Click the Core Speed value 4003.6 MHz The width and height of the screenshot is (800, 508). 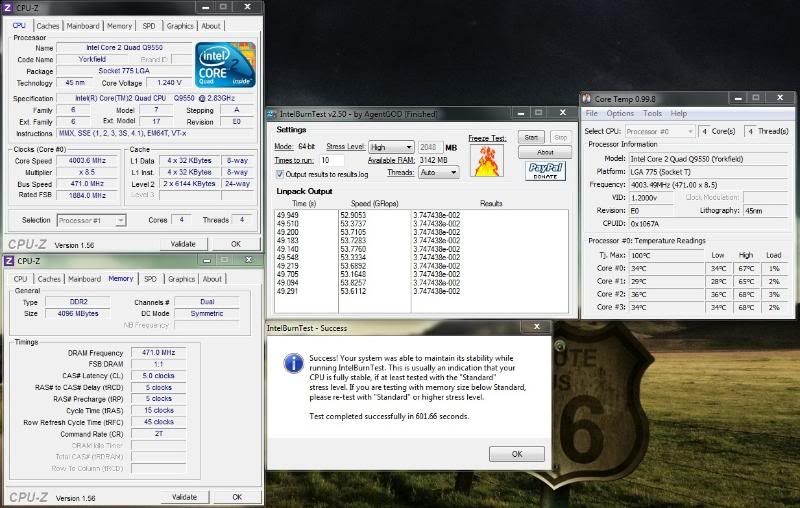click(x=88, y=160)
